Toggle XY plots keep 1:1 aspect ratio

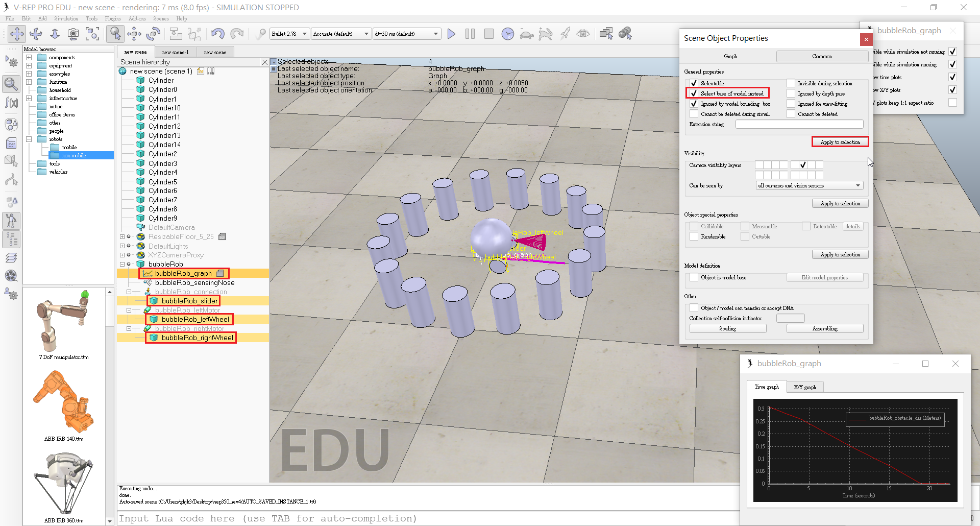(x=952, y=103)
